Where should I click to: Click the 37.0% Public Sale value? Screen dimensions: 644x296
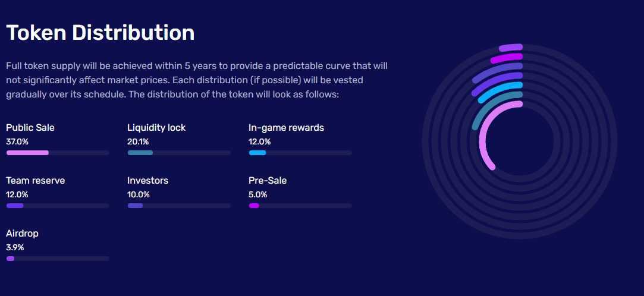point(17,141)
